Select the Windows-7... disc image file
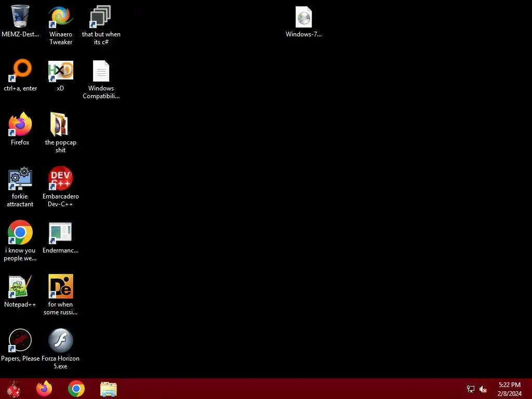 (x=303, y=17)
